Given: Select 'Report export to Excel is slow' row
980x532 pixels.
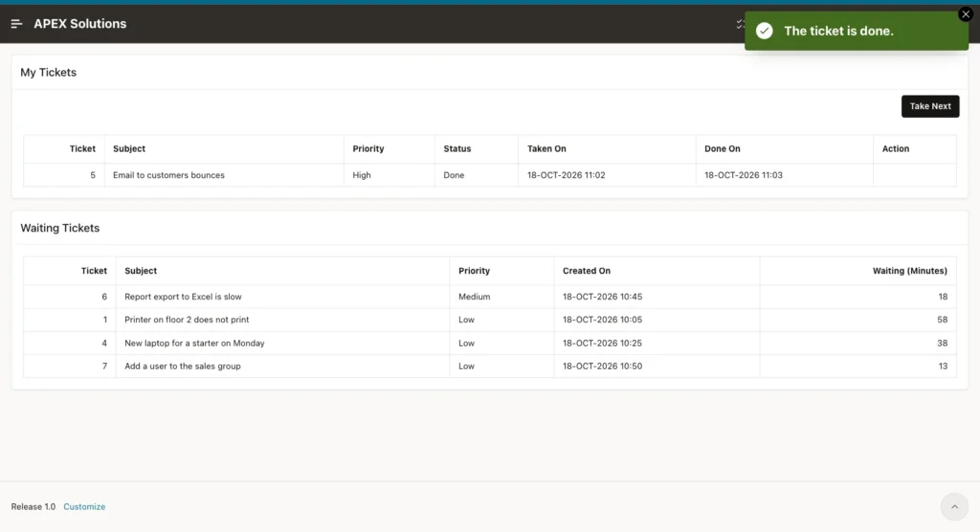Looking at the screenshot, I should tap(490, 297).
